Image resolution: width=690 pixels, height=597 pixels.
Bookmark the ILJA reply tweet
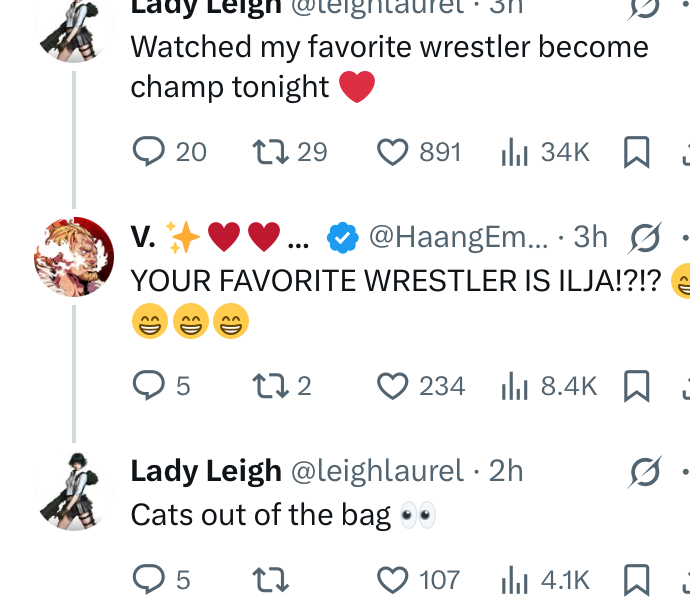pyautogui.click(x=636, y=385)
